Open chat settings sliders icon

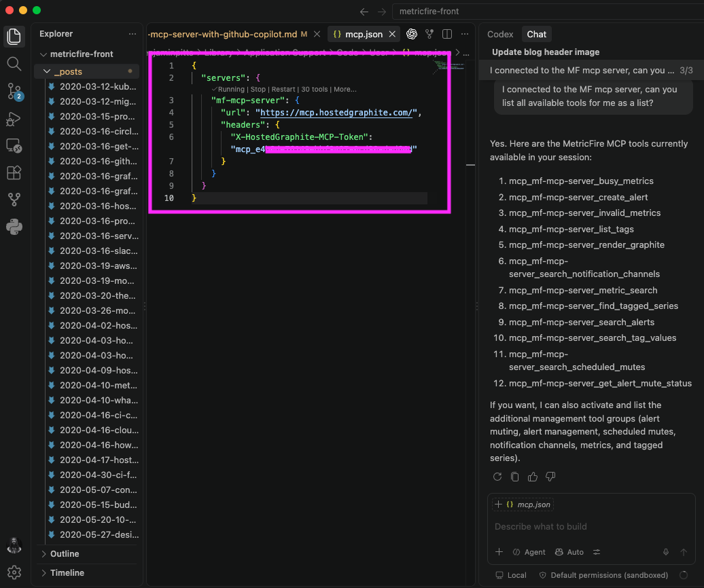coord(597,552)
